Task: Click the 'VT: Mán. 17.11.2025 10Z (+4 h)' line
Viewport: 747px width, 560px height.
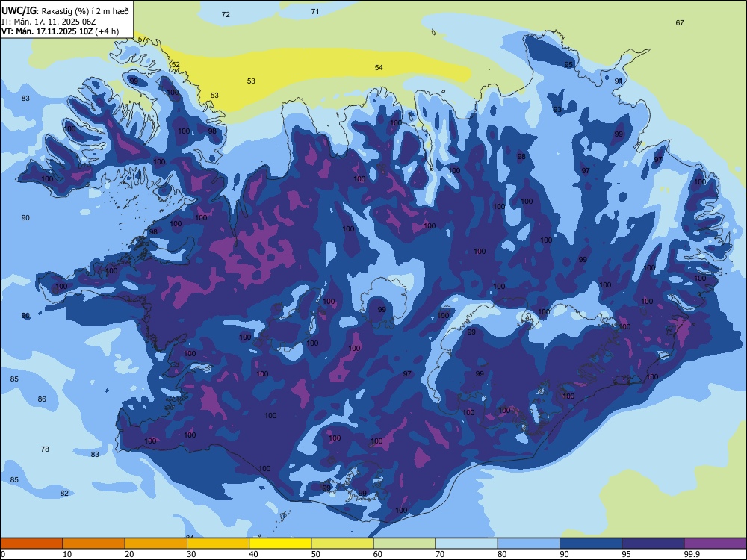Action: point(60,31)
